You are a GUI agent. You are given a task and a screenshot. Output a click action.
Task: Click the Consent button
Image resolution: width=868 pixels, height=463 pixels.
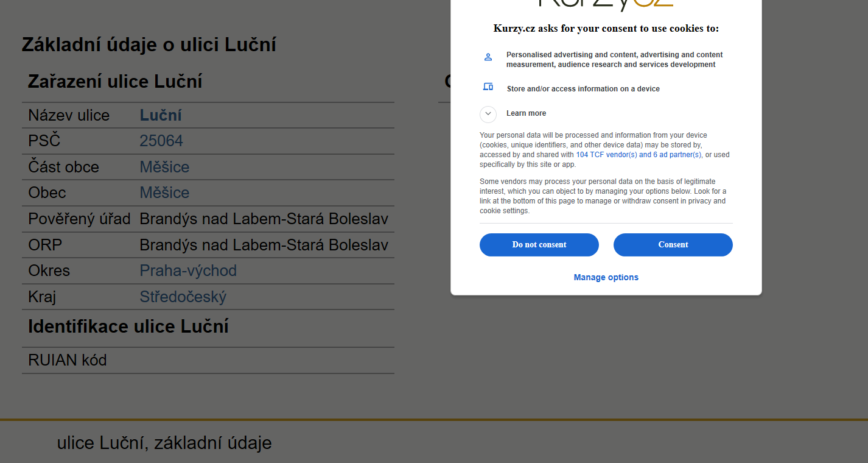[x=673, y=245]
